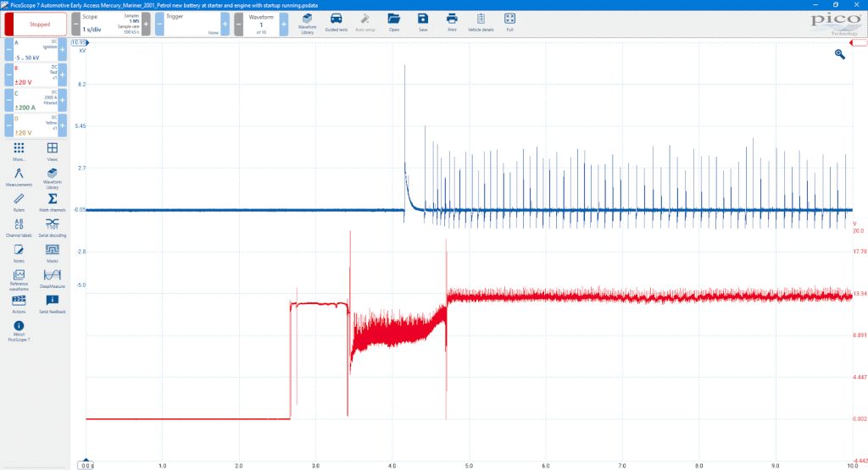Increase channel A range with plus
This screenshot has height=470, width=868.
point(62,50)
